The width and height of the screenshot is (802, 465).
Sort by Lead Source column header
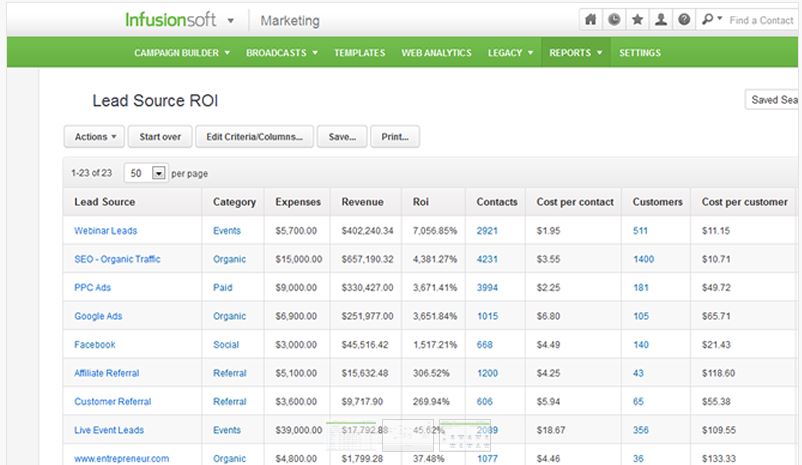pyautogui.click(x=104, y=202)
